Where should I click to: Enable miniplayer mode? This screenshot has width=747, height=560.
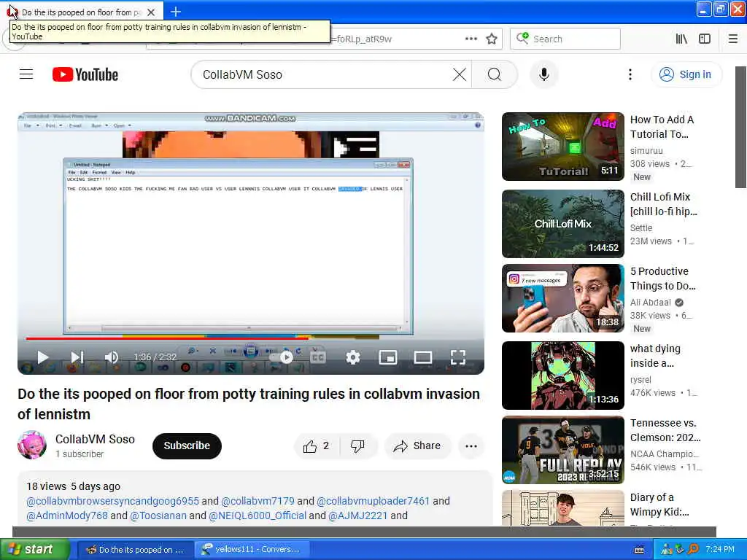[388, 357]
